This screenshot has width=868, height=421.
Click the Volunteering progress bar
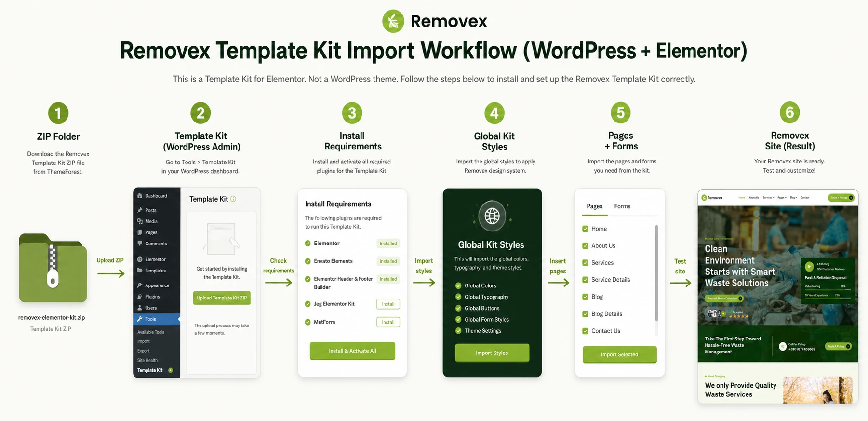point(828,289)
